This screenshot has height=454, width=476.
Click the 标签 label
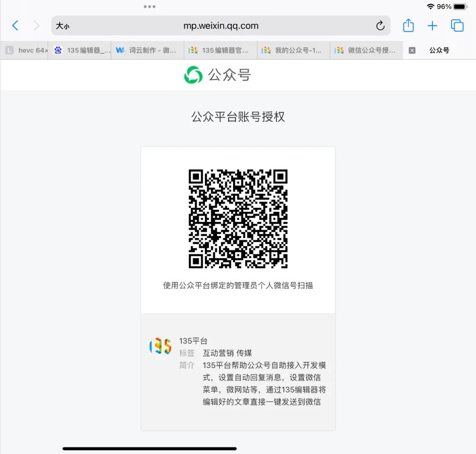coord(187,353)
